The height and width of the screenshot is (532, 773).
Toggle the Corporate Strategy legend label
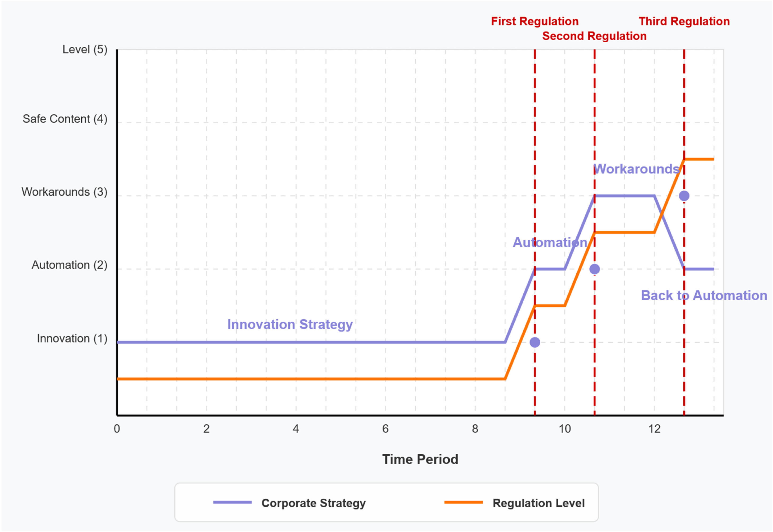click(x=313, y=503)
